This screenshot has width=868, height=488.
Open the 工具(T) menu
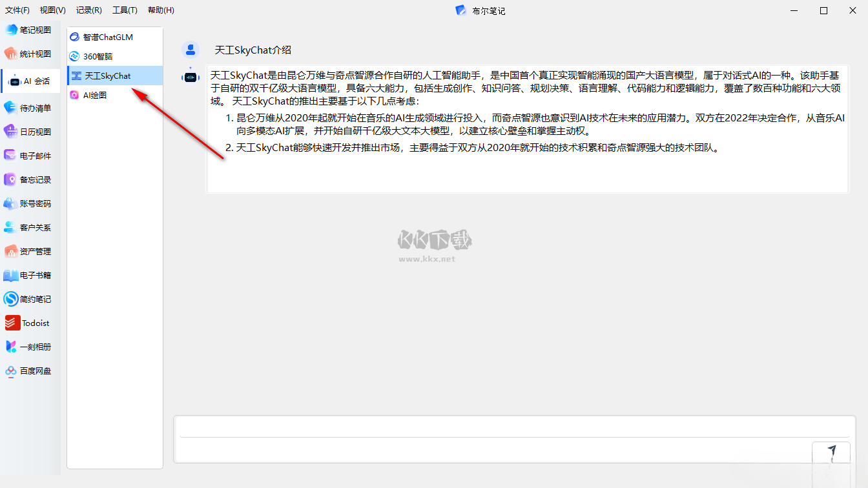coord(125,10)
